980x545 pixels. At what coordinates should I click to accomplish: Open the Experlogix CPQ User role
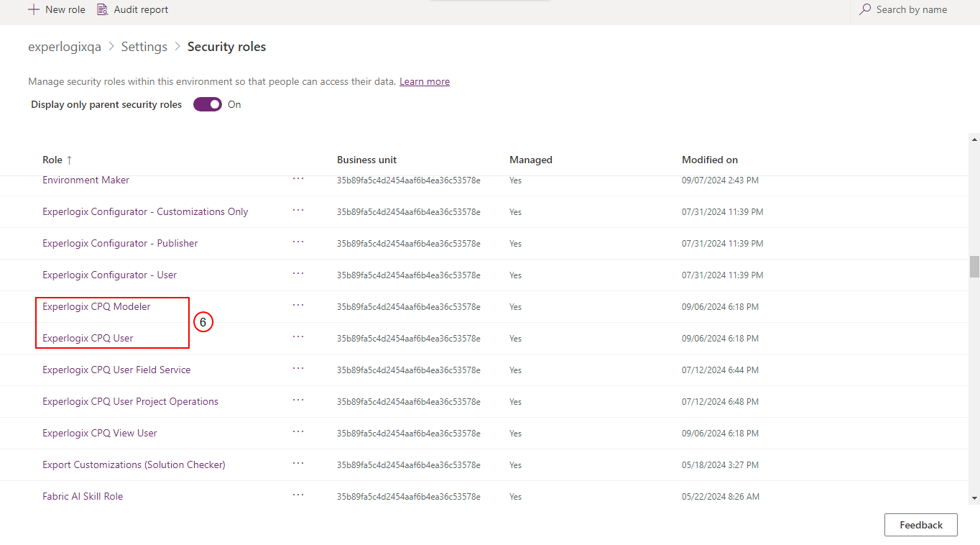pos(88,338)
